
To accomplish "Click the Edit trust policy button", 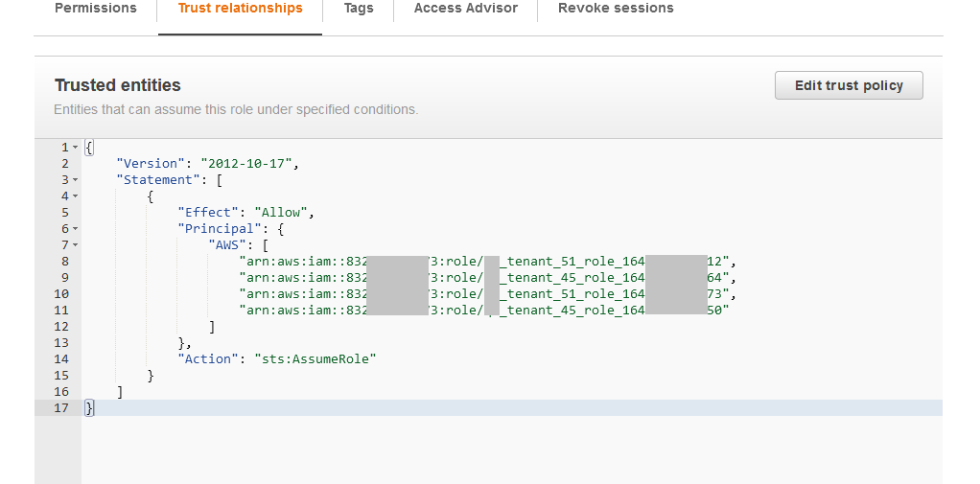I will pyautogui.click(x=849, y=85).
